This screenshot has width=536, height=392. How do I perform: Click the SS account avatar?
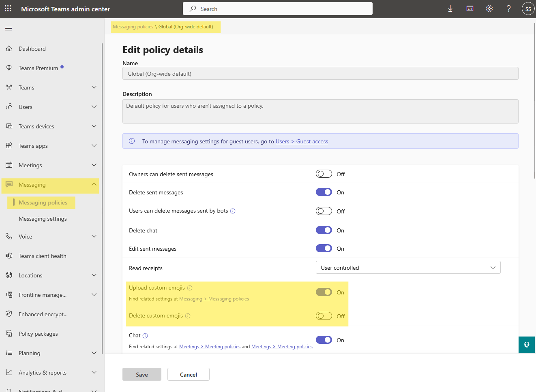pyautogui.click(x=528, y=9)
